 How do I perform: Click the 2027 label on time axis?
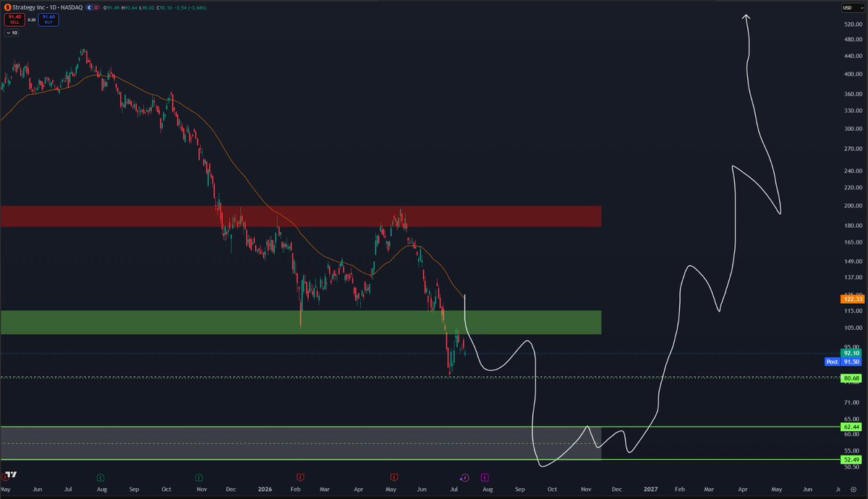tap(650, 490)
